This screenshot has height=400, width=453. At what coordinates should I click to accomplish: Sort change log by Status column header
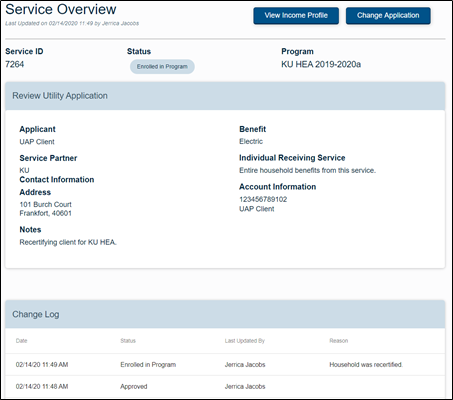click(x=128, y=341)
